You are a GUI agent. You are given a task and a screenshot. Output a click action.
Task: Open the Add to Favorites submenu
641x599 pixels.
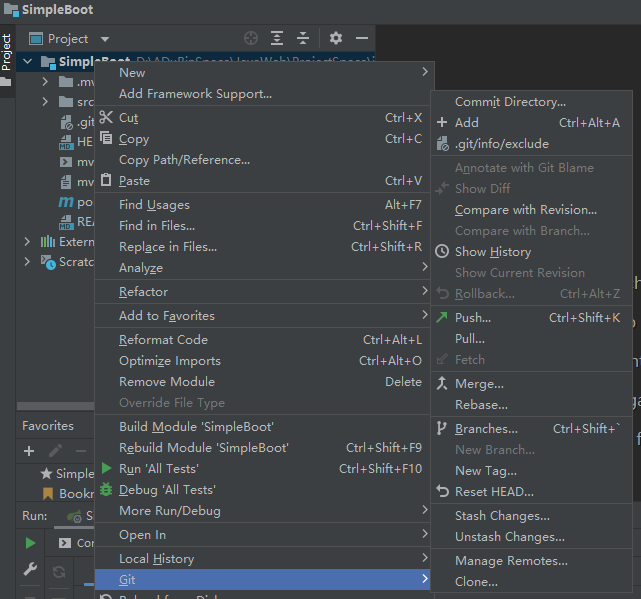coord(262,316)
